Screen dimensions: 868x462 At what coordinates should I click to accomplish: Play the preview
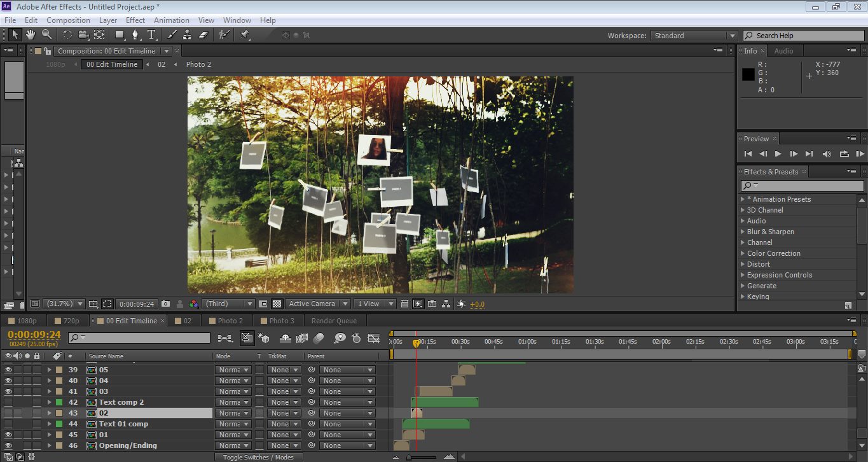tap(778, 154)
